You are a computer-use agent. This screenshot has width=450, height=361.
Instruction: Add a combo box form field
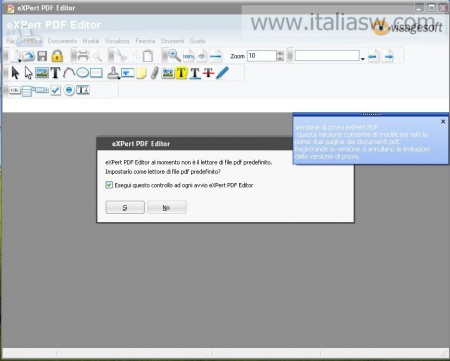click(x=42, y=90)
